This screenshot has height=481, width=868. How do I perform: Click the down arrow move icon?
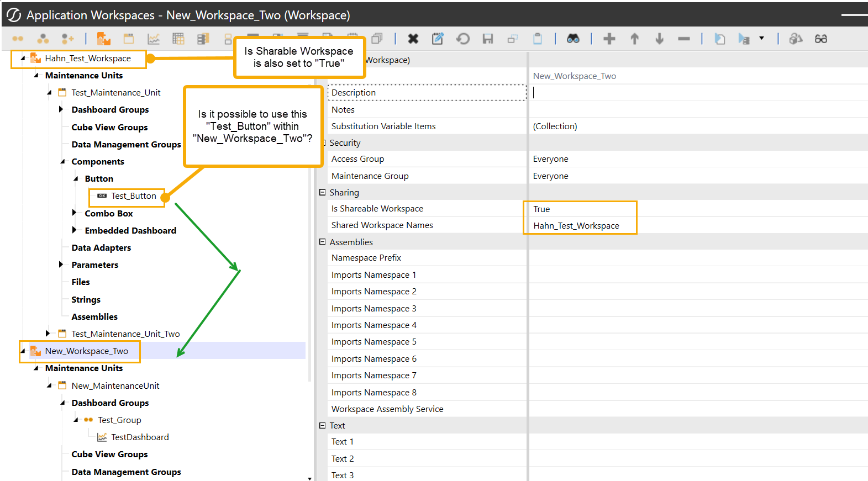pyautogui.click(x=659, y=39)
